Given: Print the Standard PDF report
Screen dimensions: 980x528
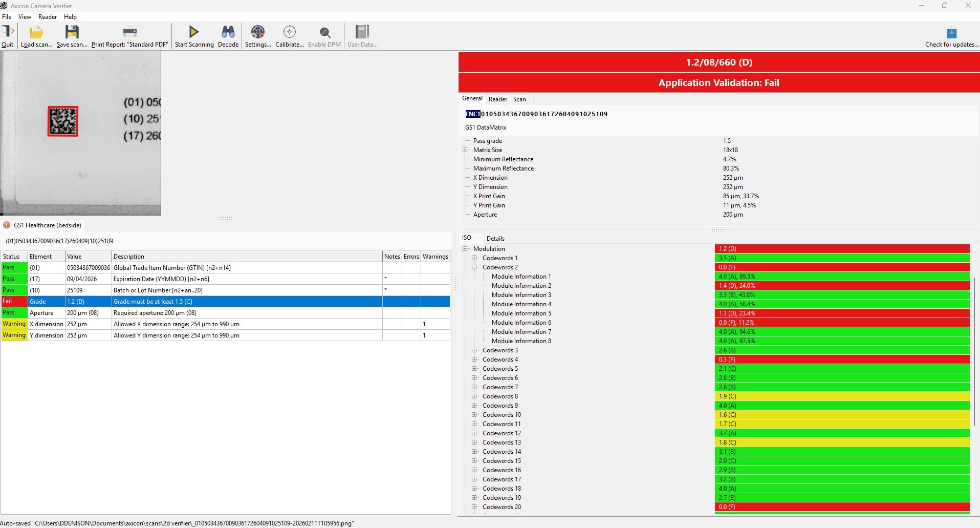Looking at the screenshot, I should point(129,33).
